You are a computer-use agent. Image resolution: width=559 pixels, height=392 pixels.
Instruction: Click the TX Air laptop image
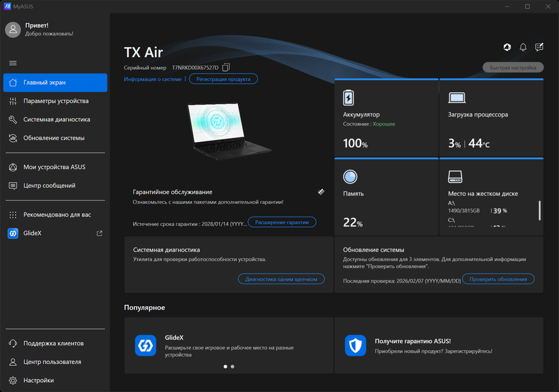(228, 131)
